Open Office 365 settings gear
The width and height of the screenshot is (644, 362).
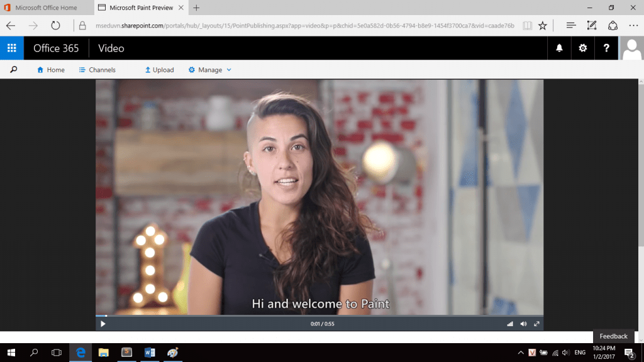coord(582,48)
